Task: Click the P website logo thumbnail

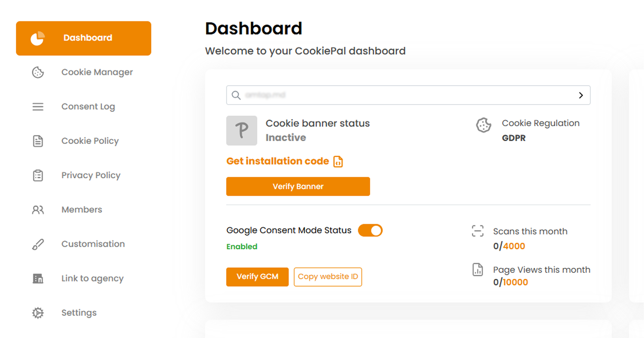Action: pos(241,131)
